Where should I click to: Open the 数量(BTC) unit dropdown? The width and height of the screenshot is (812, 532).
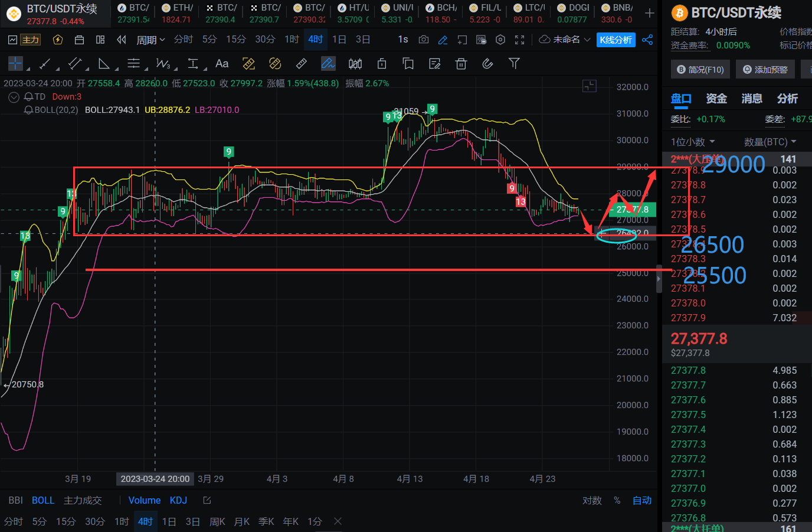click(x=770, y=142)
